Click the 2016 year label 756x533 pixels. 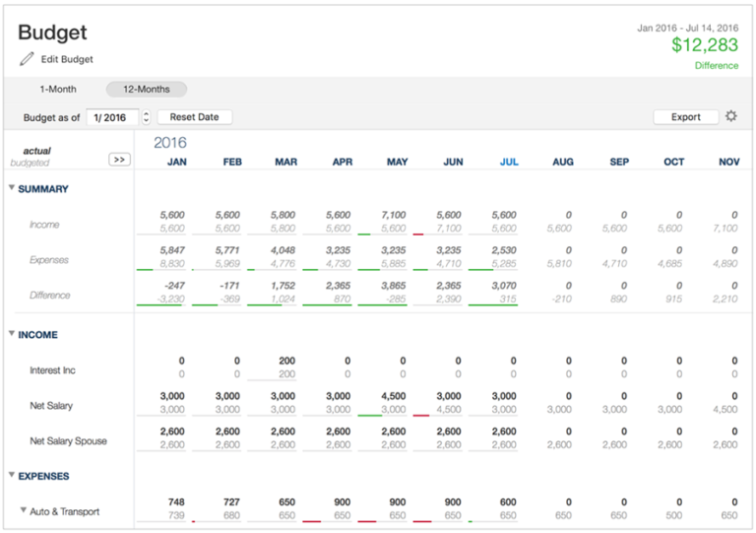[170, 143]
